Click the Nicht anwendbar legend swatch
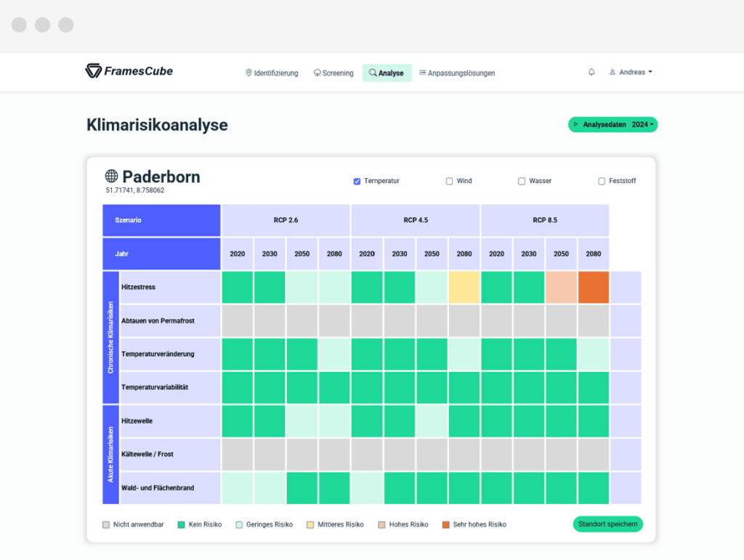The image size is (744, 560). coord(106,524)
